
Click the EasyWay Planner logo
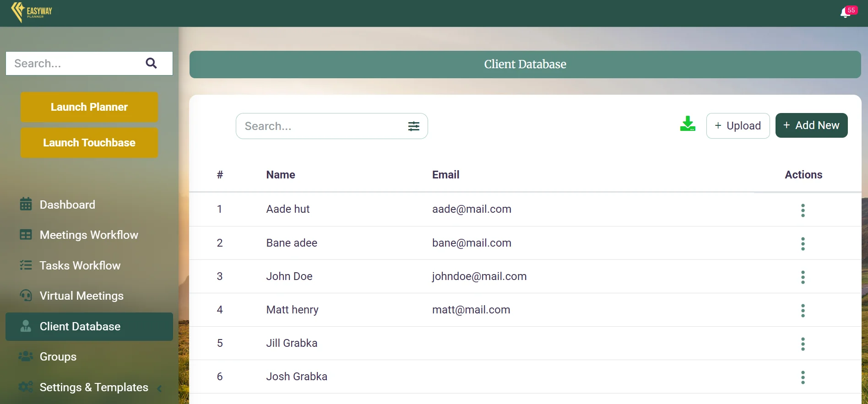(x=32, y=12)
